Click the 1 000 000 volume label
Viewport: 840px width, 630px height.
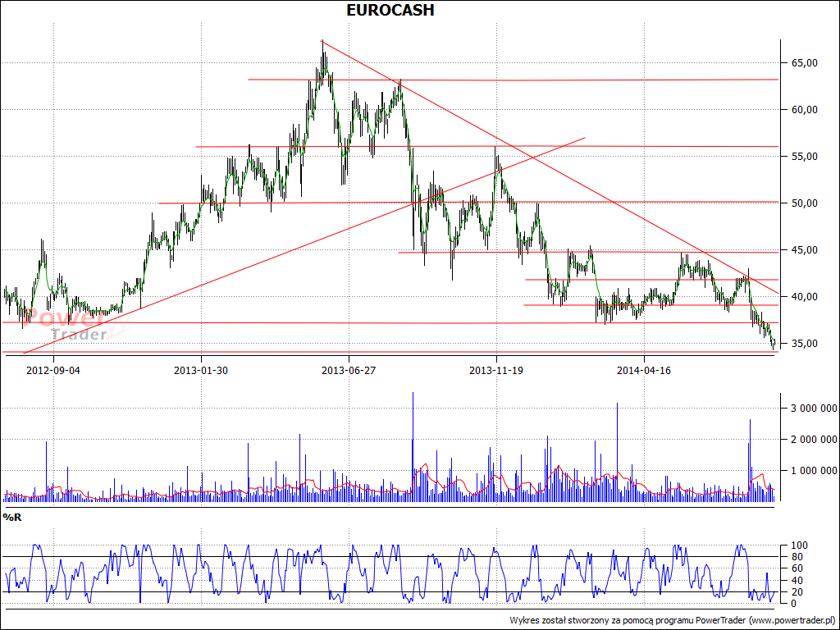pos(814,470)
